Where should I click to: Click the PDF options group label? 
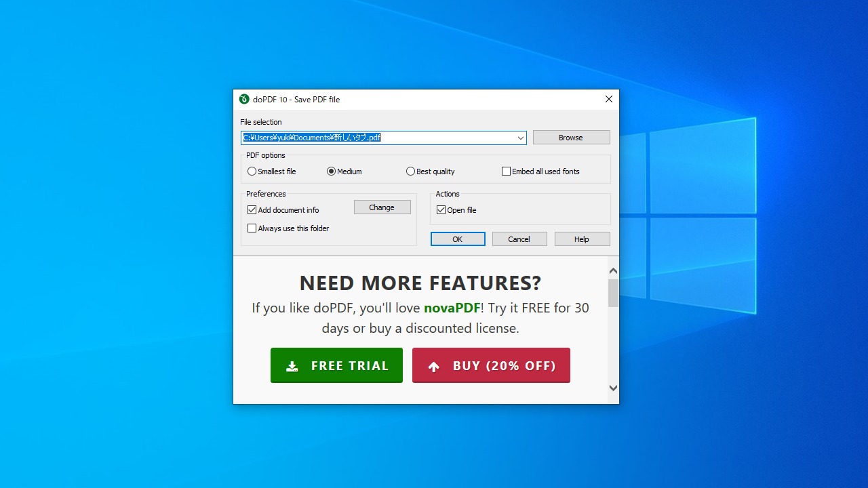point(266,155)
